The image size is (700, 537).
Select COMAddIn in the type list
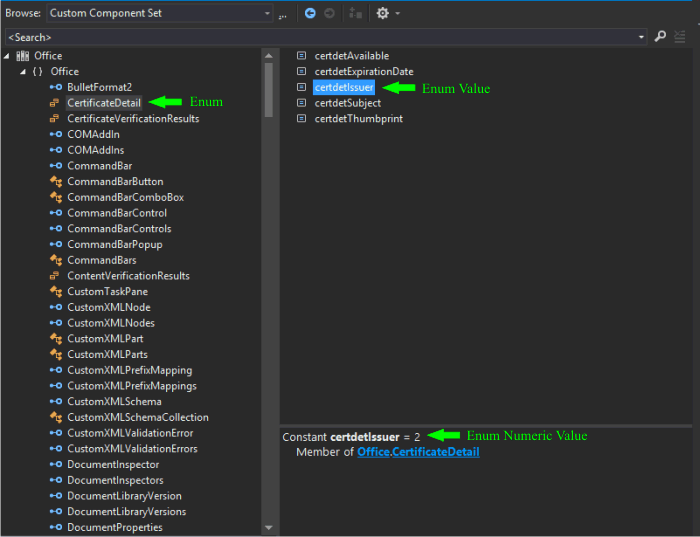(x=93, y=134)
